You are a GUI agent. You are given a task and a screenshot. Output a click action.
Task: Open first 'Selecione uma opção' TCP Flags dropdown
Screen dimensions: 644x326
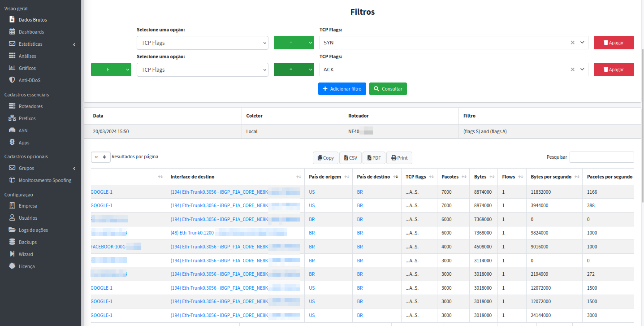tap(203, 43)
